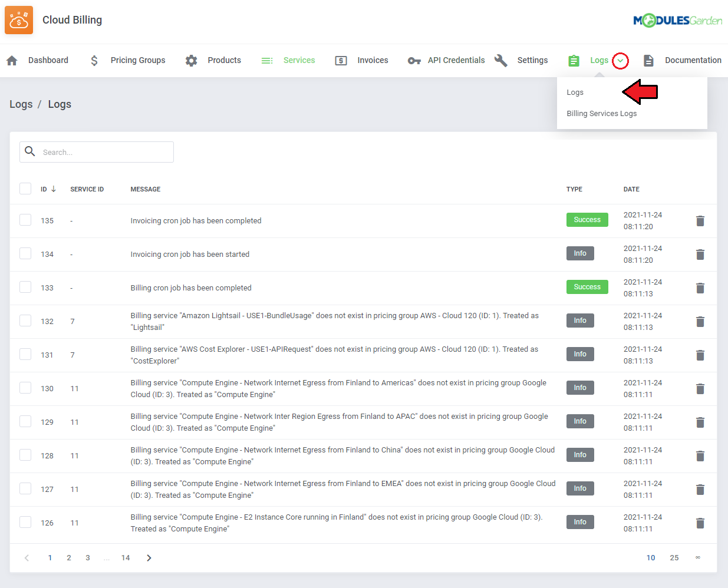728x588 pixels.
Task: Check the checkbox for log 135
Action: click(25, 220)
